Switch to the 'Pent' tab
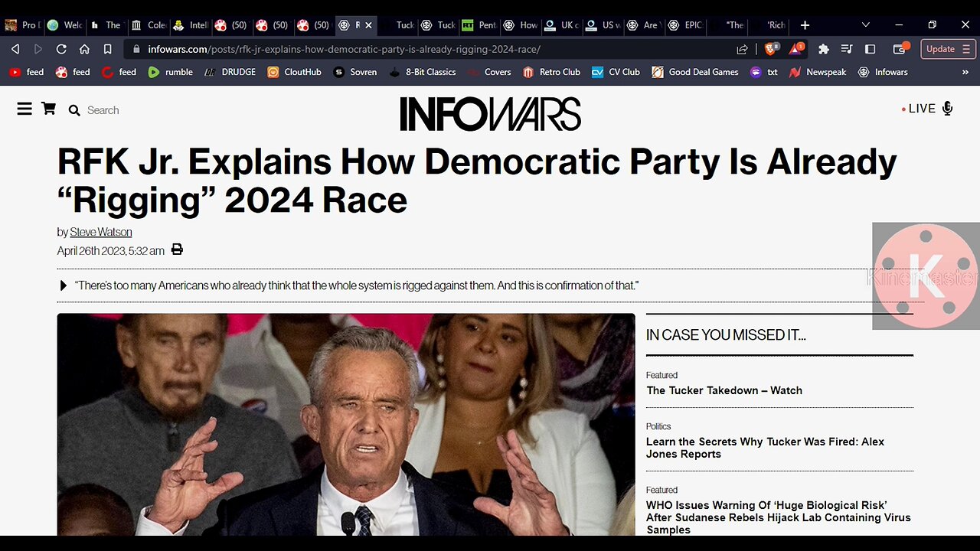 (479, 25)
